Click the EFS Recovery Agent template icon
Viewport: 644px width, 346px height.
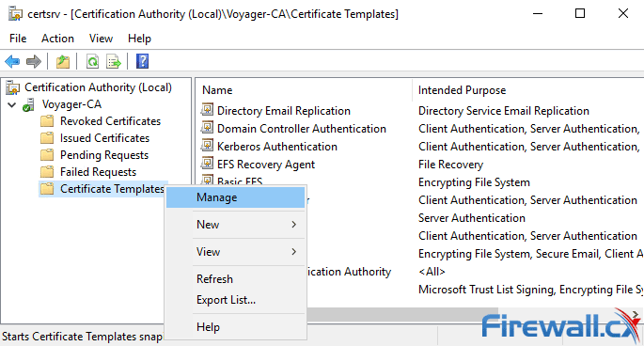207,164
